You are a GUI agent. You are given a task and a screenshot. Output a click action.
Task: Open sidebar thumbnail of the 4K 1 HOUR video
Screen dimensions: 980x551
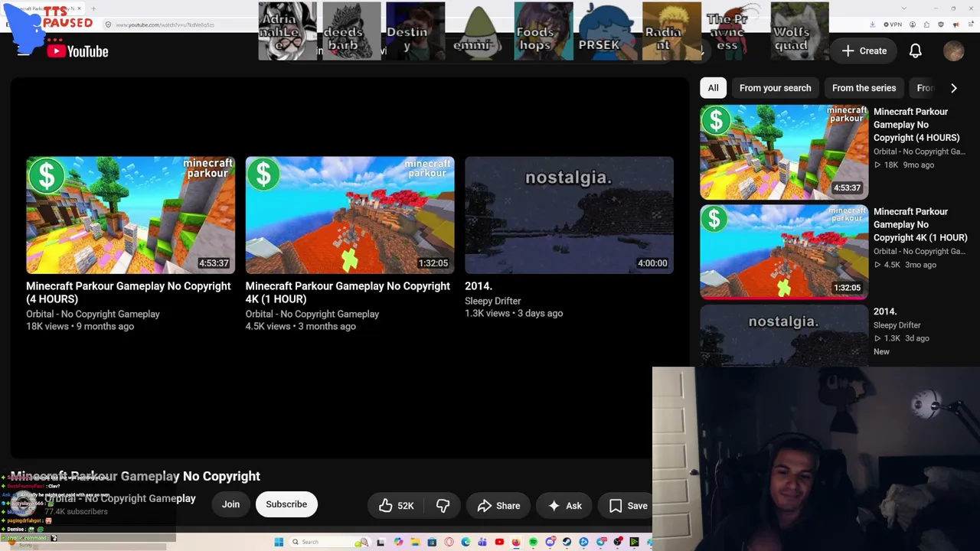tap(784, 252)
